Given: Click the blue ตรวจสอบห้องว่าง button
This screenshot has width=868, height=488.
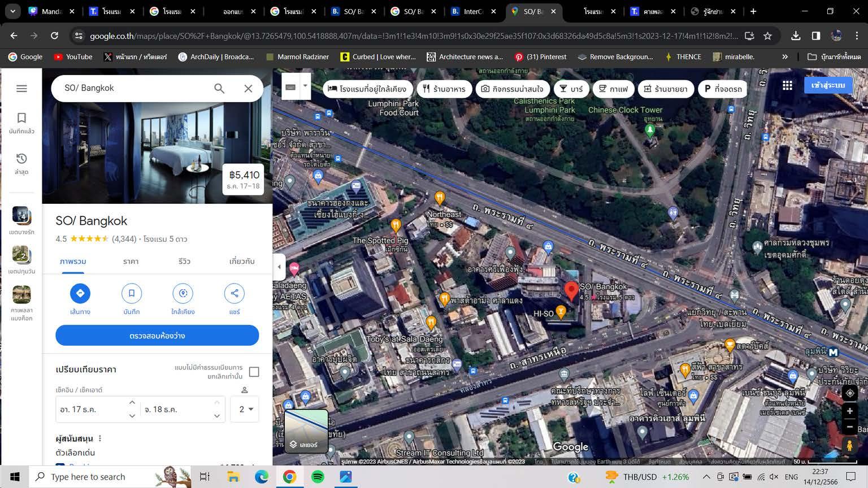Looking at the screenshot, I should [x=157, y=335].
